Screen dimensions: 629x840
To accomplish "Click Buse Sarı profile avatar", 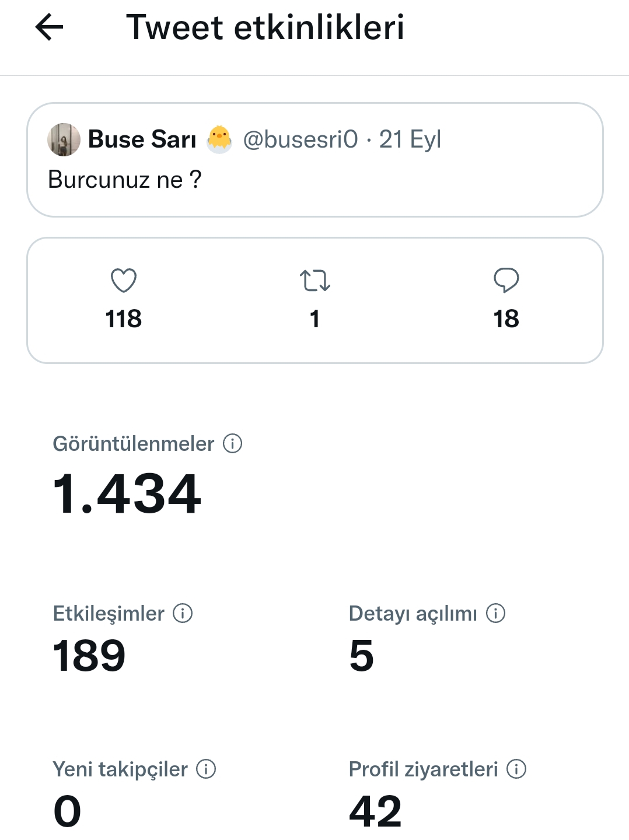I will pyautogui.click(x=64, y=139).
